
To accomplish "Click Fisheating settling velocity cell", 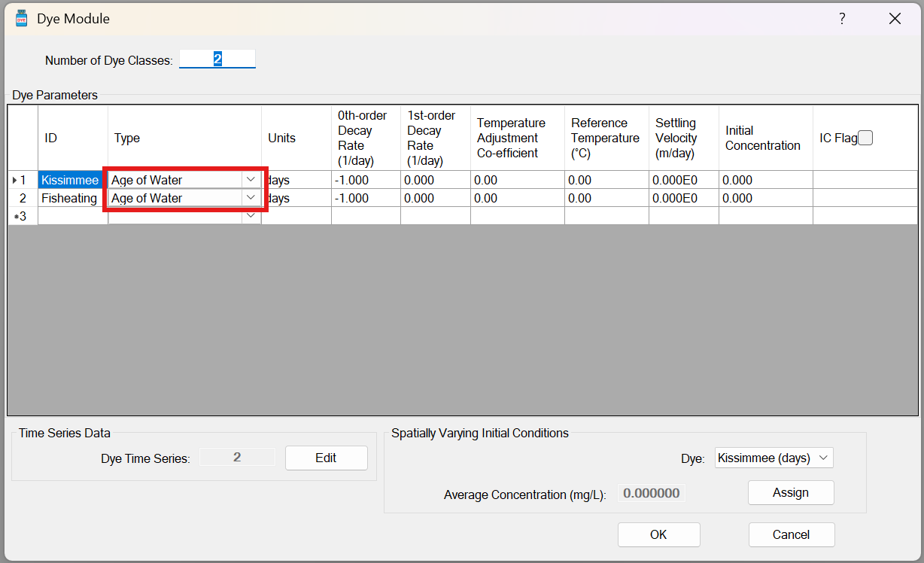I will (683, 198).
